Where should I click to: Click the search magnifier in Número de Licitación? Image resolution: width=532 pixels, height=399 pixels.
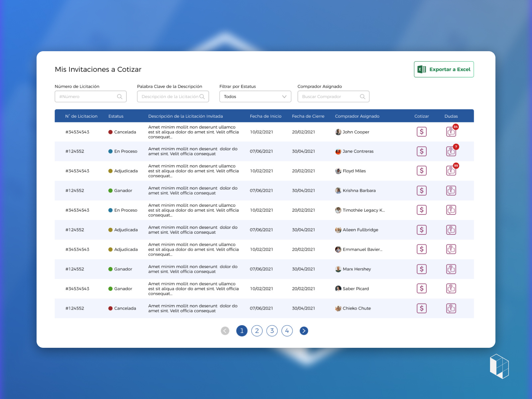[x=120, y=96]
